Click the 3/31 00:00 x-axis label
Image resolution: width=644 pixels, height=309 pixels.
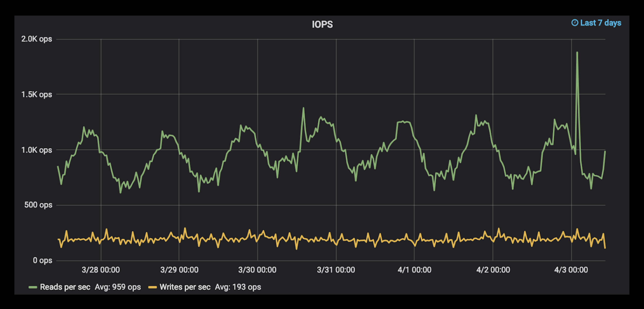pyautogui.click(x=336, y=270)
